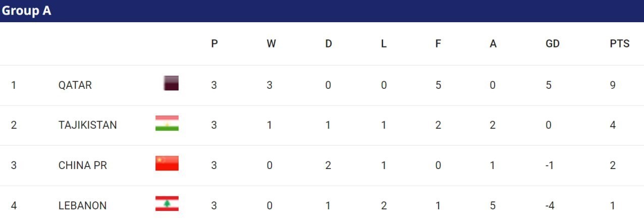
Task: Click the W (wins) column header
Action: (x=271, y=44)
